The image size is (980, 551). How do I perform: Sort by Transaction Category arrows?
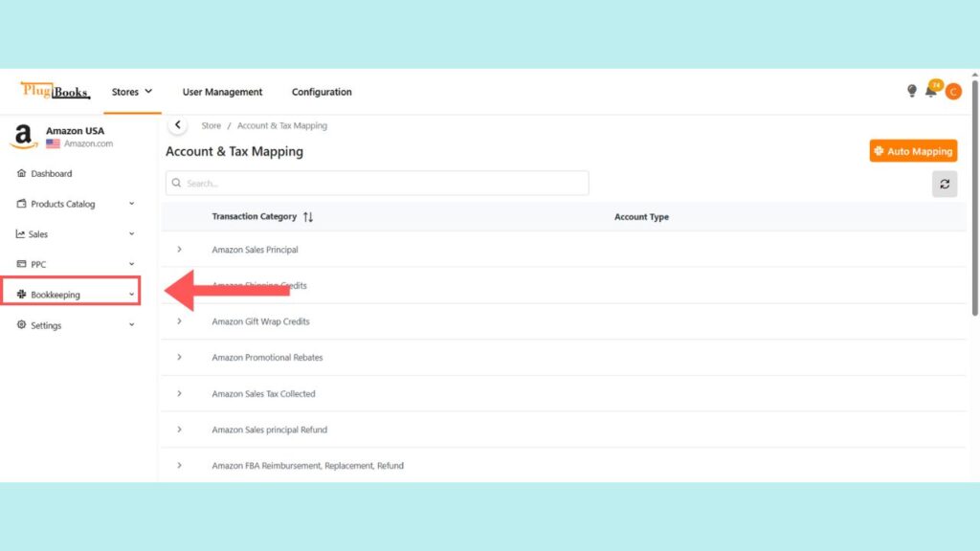(308, 217)
